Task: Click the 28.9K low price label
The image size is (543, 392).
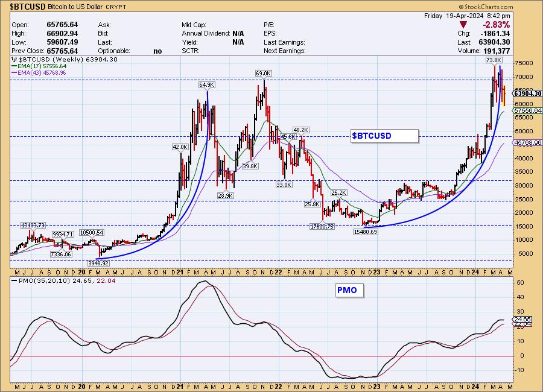Action: click(x=226, y=195)
